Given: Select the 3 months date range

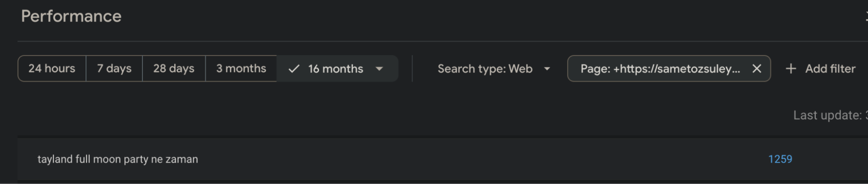Looking at the screenshot, I should coord(241,69).
